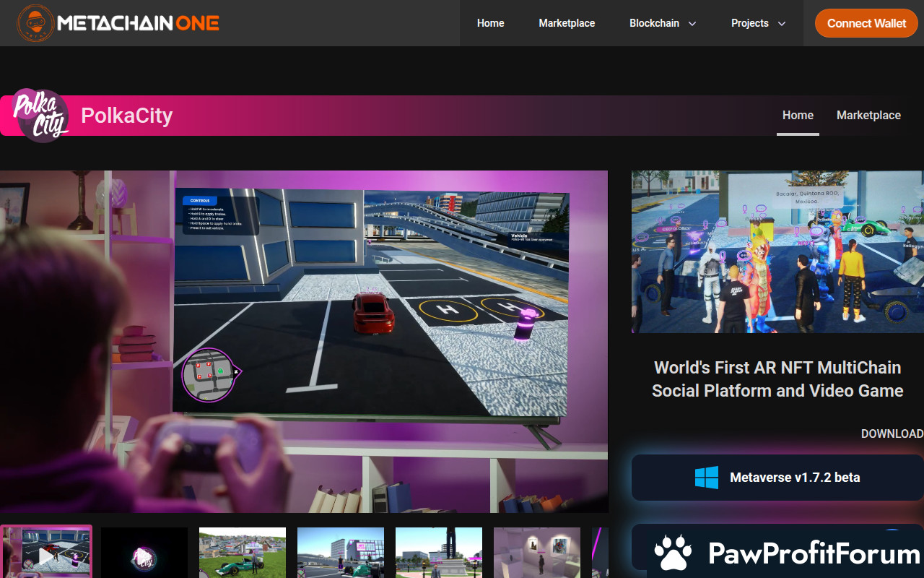Select the statue plaza thumbnail
This screenshot has height=578, width=924.
point(439,553)
